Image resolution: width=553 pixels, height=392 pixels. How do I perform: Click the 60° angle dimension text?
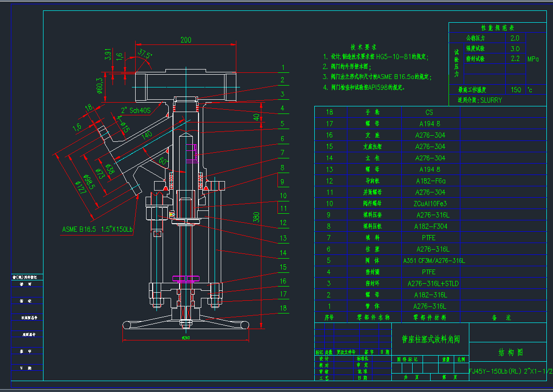pyautogui.click(x=164, y=161)
